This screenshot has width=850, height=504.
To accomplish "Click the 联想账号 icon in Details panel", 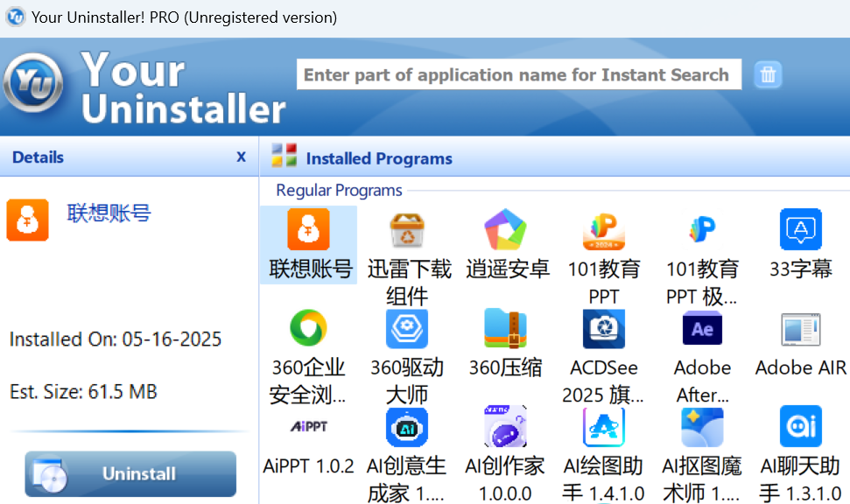I will click(x=28, y=220).
